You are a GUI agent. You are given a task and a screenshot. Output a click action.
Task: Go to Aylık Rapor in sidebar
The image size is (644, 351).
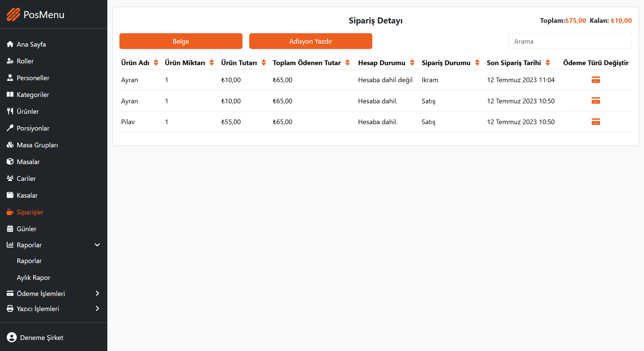[34, 278]
